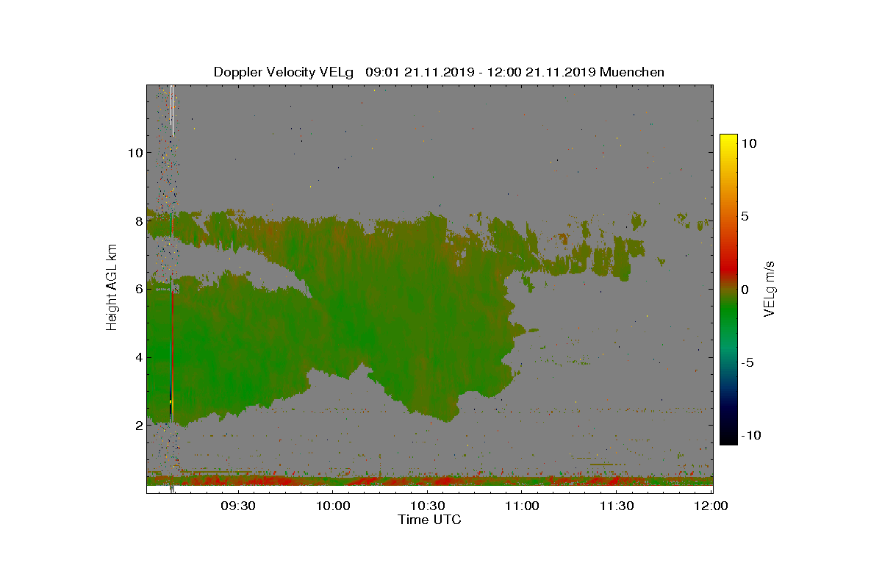This screenshot has width=882, height=588.
Task: Click the height tick label '2'
Action: (x=137, y=425)
